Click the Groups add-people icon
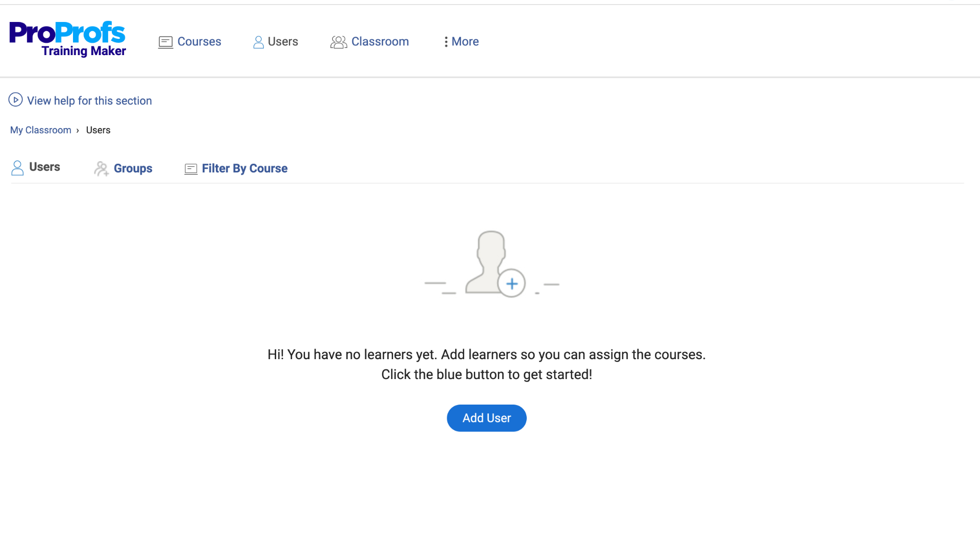The height and width of the screenshot is (551, 980). (102, 168)
